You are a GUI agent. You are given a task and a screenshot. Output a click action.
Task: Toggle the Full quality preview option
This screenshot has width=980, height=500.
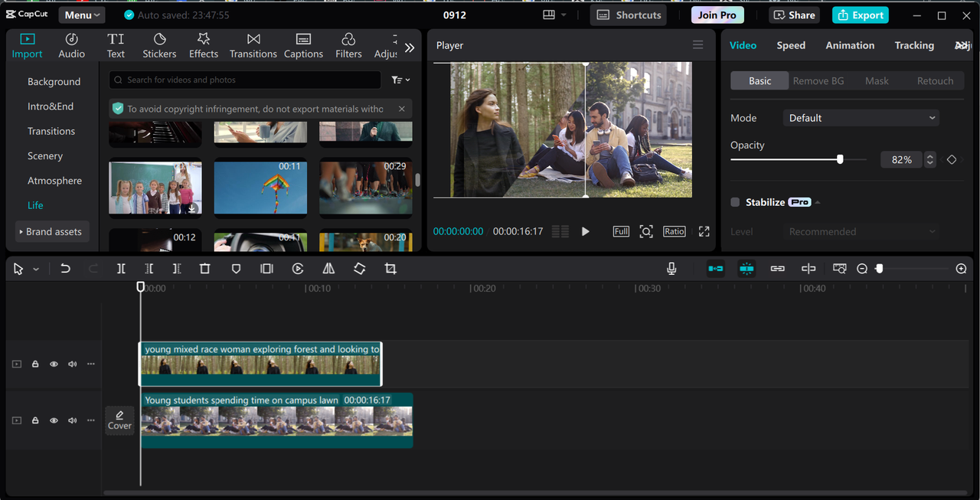point(621,231)
